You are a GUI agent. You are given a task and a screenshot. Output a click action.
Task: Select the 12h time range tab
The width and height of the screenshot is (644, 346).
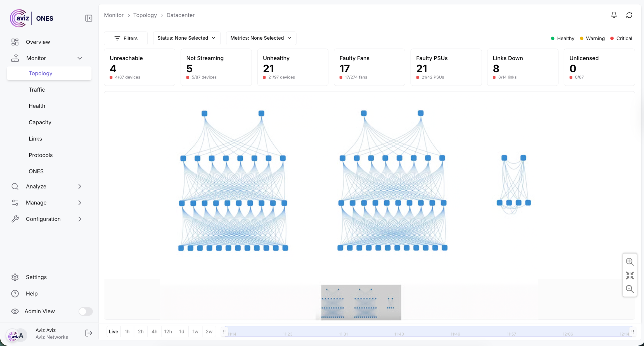tap(168, 331)
